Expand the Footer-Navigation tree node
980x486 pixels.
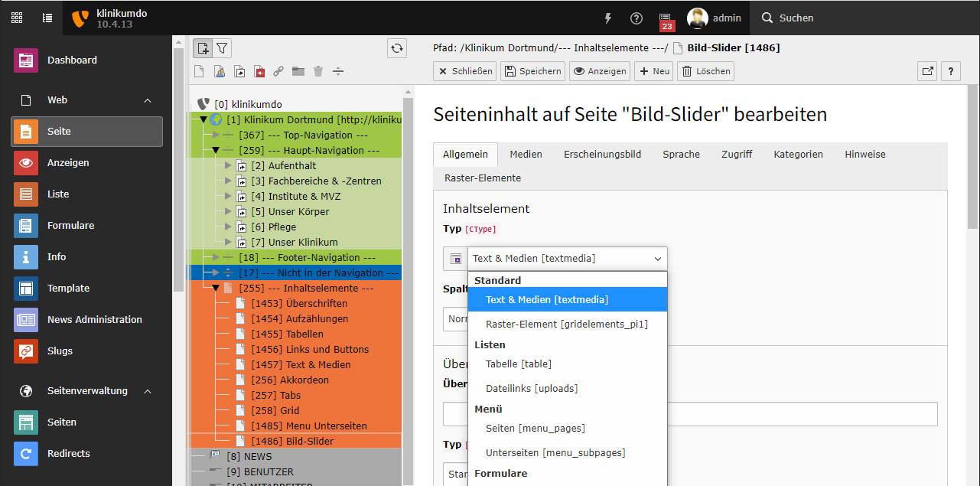(216, 257)
